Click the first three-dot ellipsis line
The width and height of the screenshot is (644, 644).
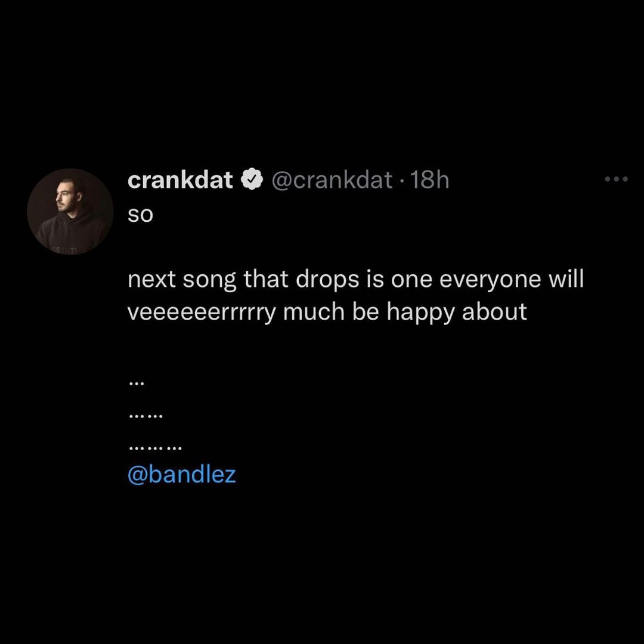pos(136,385)
